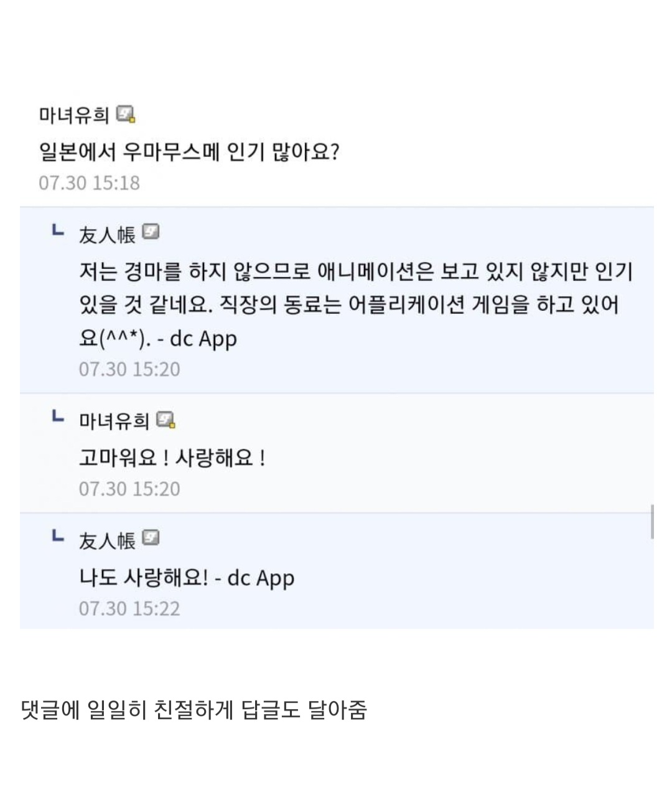Click badge icon next to last 友人帳 reply
The width and height of the screenshot is (672, 805).
151,537
